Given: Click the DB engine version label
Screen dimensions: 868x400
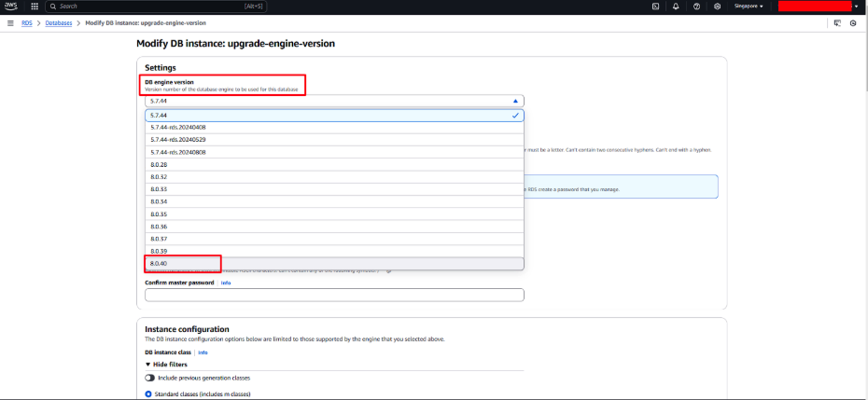Looking at the screenshot, I should 169,82.
